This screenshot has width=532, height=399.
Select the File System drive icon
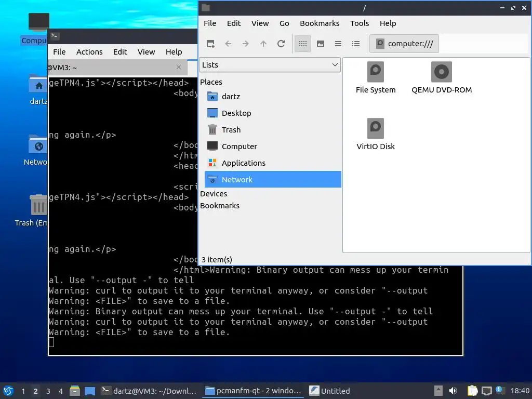(376, 78)
